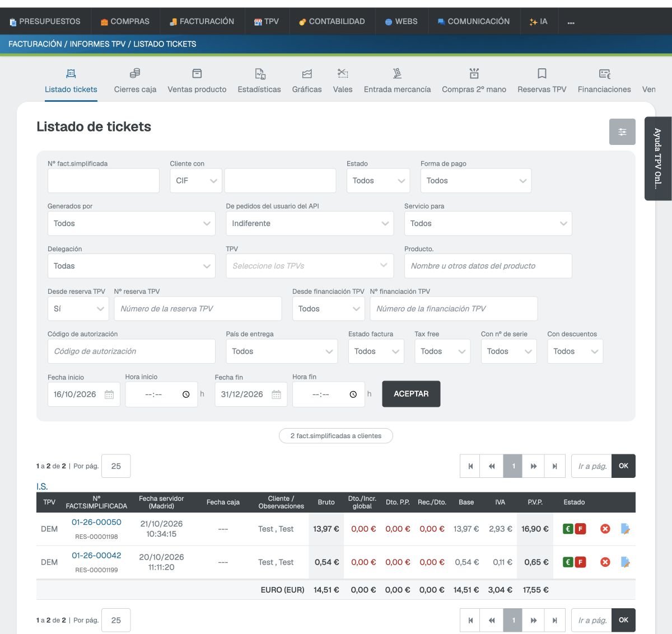Open more menus ellipsis
Image resolution: width=672 pixels, height=634 pixels.
point(571,22)
